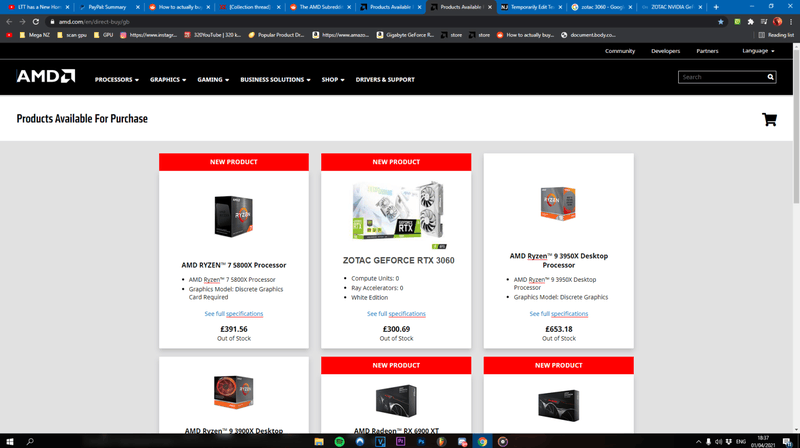Open GPU bookmark folder
Viewport: 800px width, 448px height.
(x=104, y=35)
